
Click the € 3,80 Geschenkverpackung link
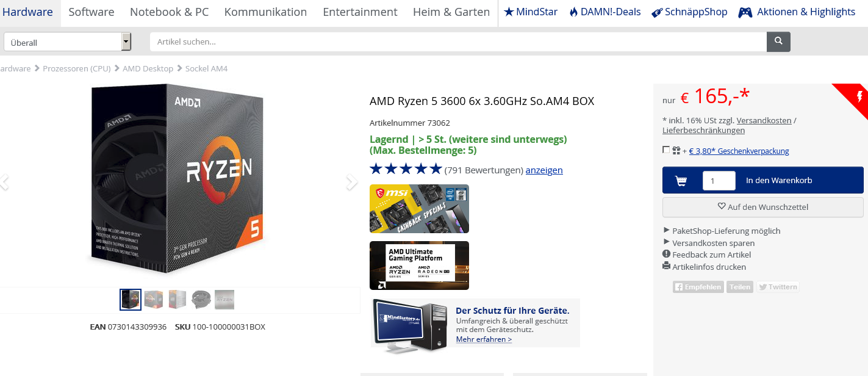coord(739,151)
